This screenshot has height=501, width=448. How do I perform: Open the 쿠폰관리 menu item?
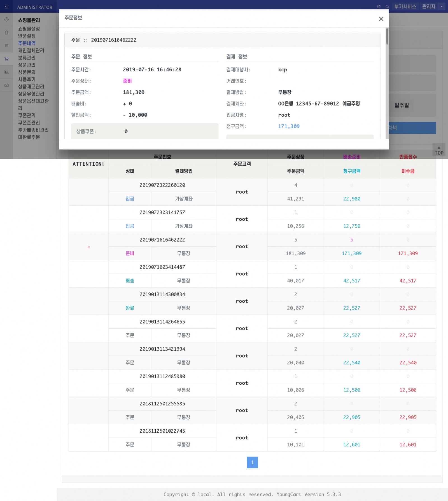[27, 115]
